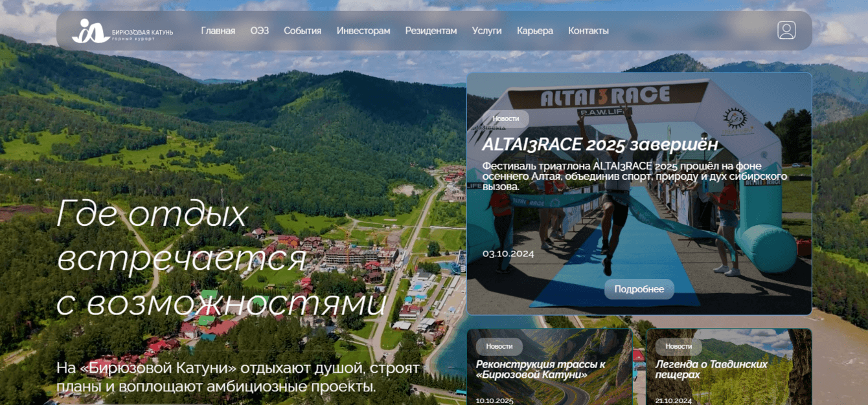The width and height of the screenshot is (868, 405).
Task: Click the Новости tag on Реконструкция трассы card
Action: (x=499, y=346)
